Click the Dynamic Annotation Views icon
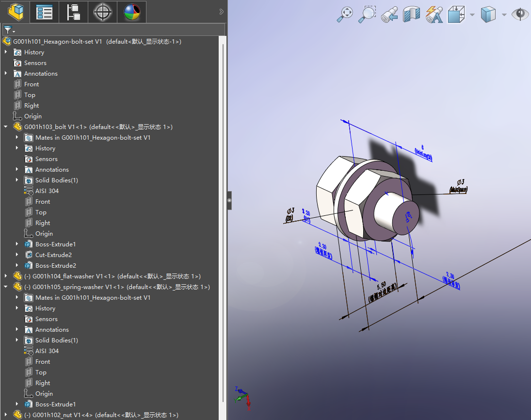531x420 pixels. 434,15
